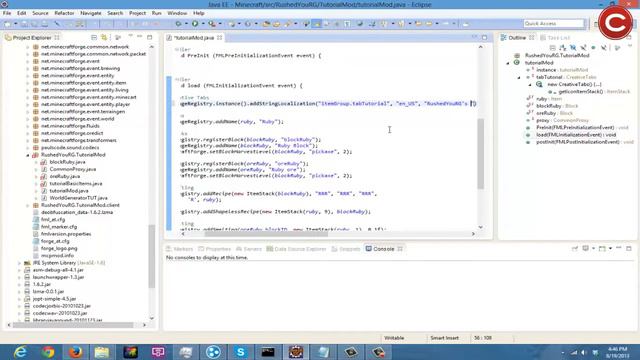Open Project Explorer view menu

pyautogui.click(x=131, y=37)
